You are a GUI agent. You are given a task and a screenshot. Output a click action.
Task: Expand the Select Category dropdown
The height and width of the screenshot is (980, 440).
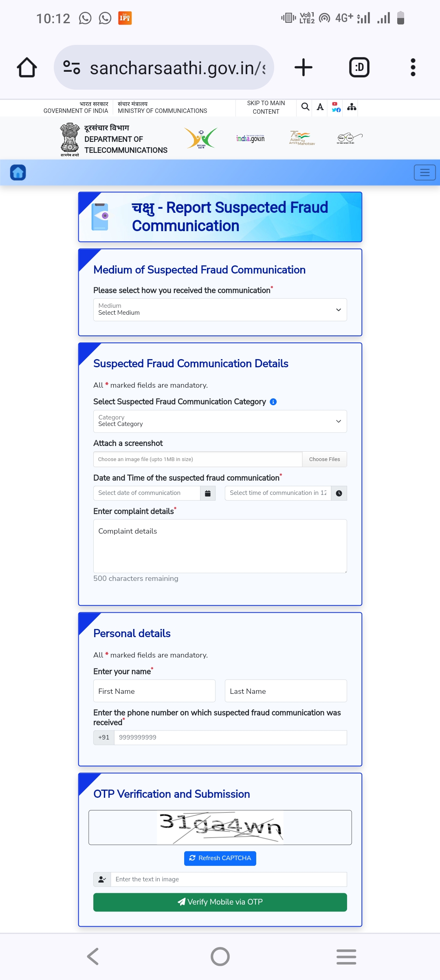(x=220, y=421)
